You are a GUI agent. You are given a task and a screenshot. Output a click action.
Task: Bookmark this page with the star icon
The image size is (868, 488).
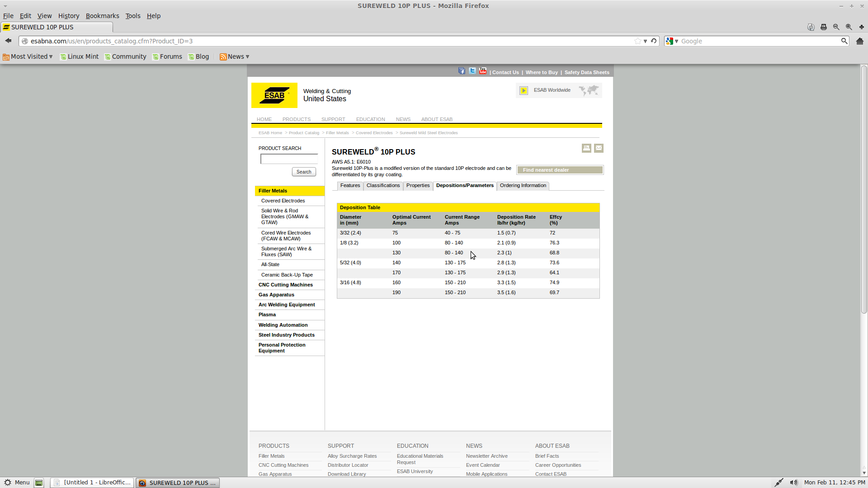coord(637,41)
